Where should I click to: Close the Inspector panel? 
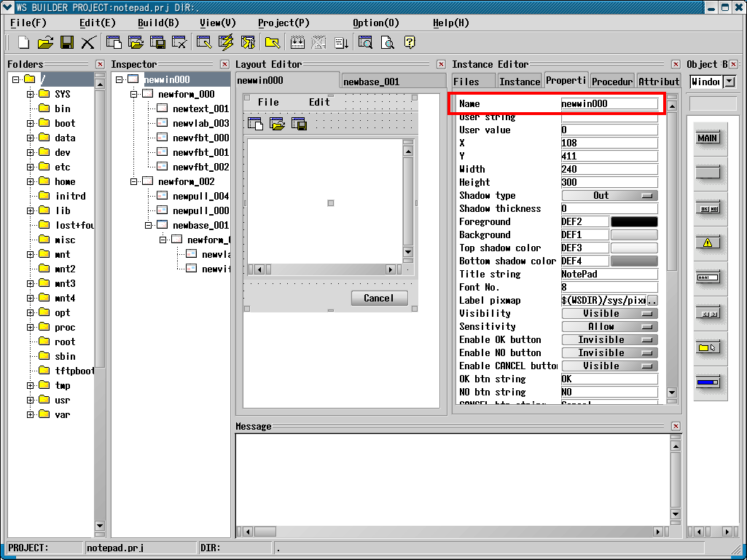coord(225,64)
